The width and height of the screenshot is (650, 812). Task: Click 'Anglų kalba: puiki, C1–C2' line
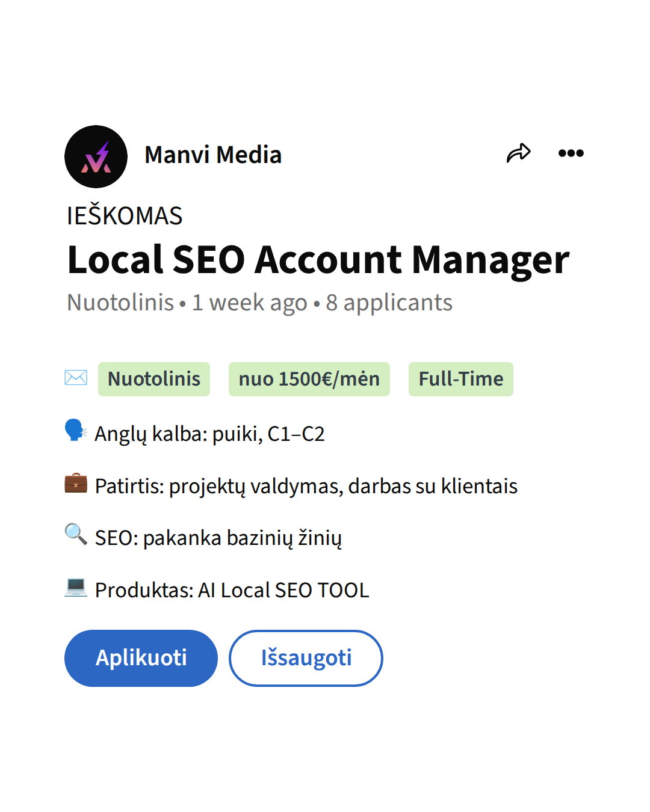209,434
